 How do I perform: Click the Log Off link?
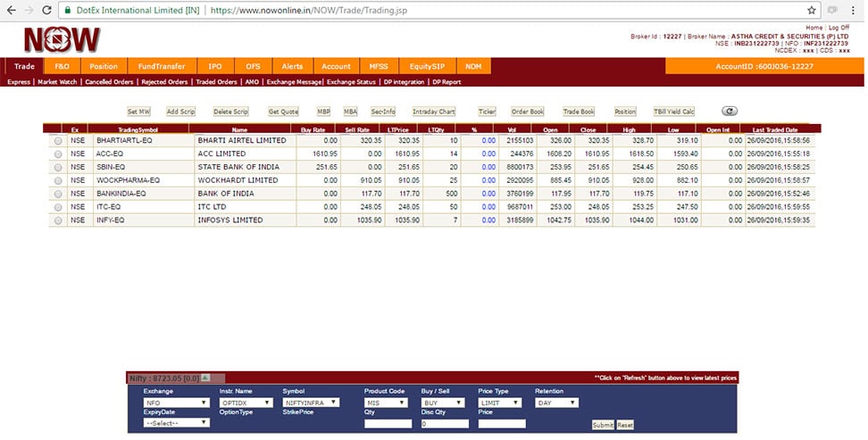(839, 28)
